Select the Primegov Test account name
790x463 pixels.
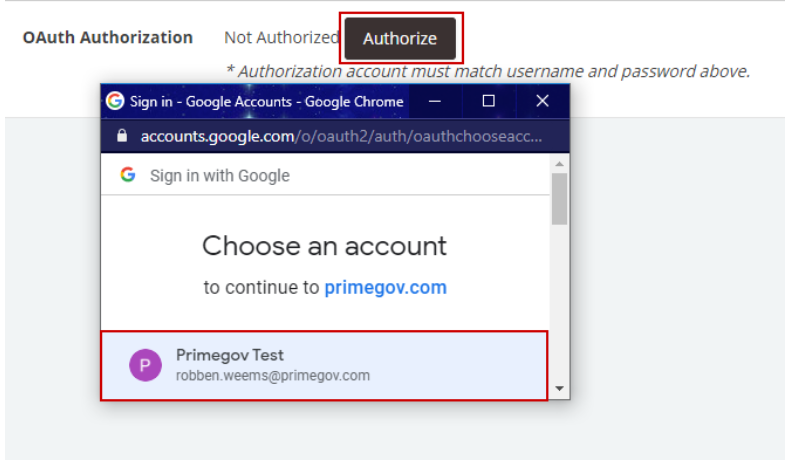(230, 355)
